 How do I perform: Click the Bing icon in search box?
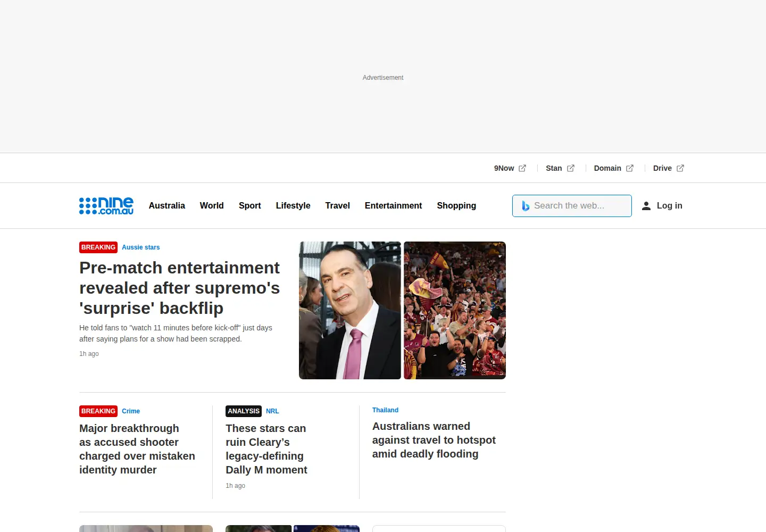tap(525, 206)
